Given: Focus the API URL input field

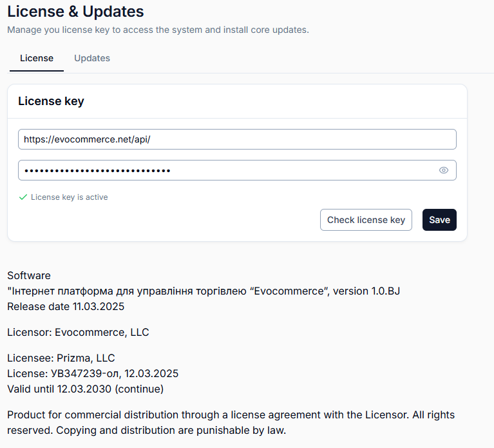Looking at the screenshot, I should coord(237,139).
